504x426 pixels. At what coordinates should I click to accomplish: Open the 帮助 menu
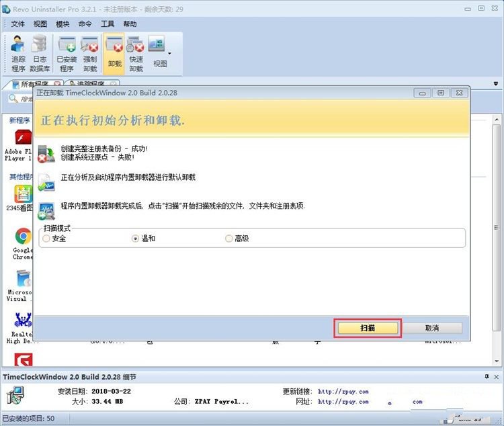[130, 24]
